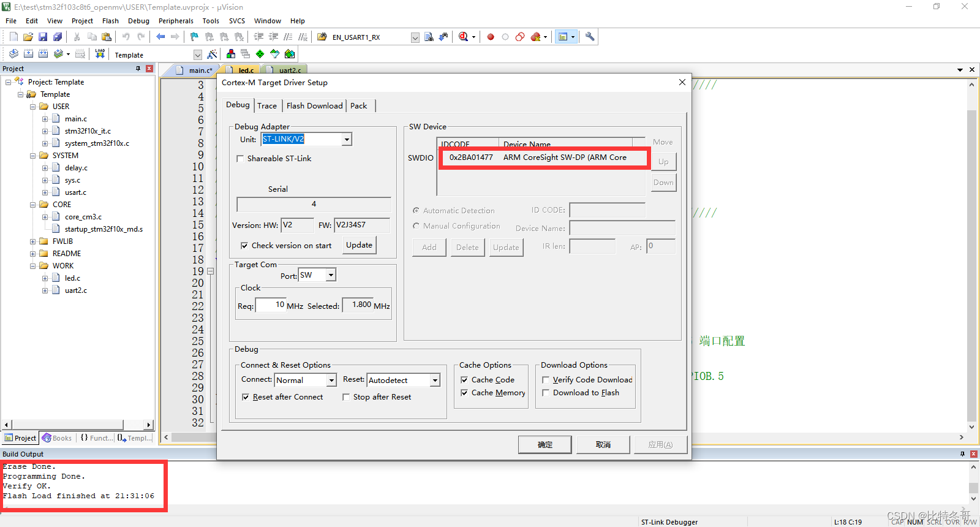This screenshot has width=980, height=527.
Task: Click the Pack Installer icon
Action: pyautogui.click(x=290, y=54)
